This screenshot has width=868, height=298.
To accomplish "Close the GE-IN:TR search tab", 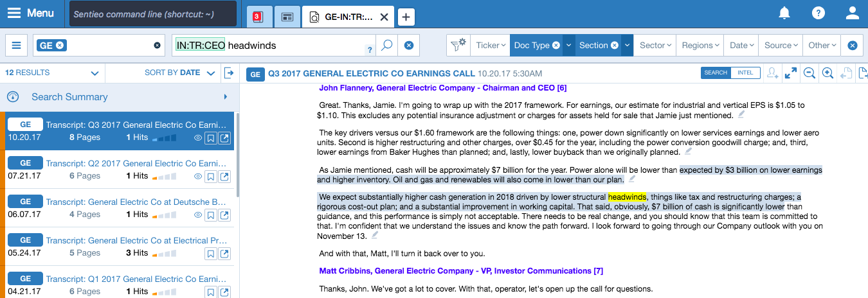I will coord(384,17).
